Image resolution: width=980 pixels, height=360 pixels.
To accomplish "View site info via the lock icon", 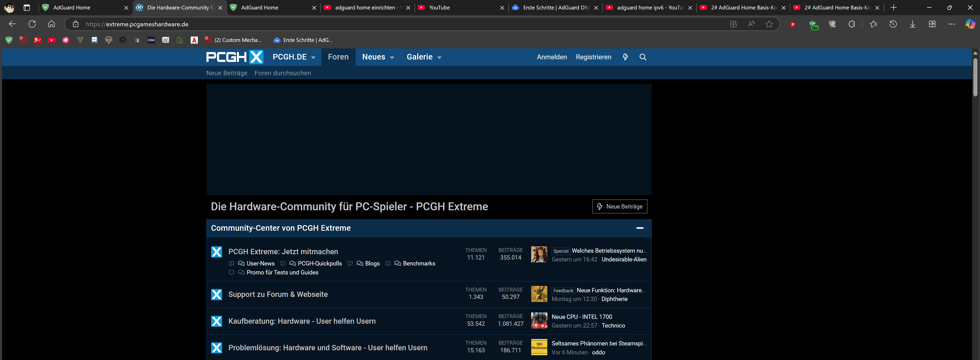I will tap(76, 24).
